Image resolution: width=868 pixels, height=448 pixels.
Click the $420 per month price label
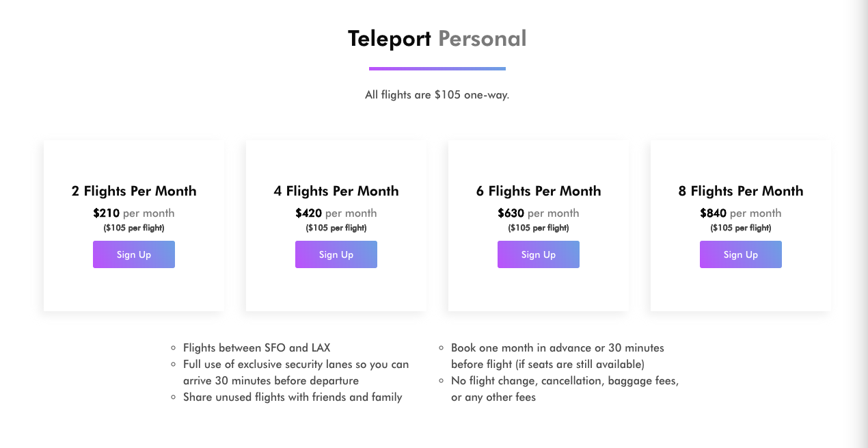pyautogui.click(x=336, y=213)
